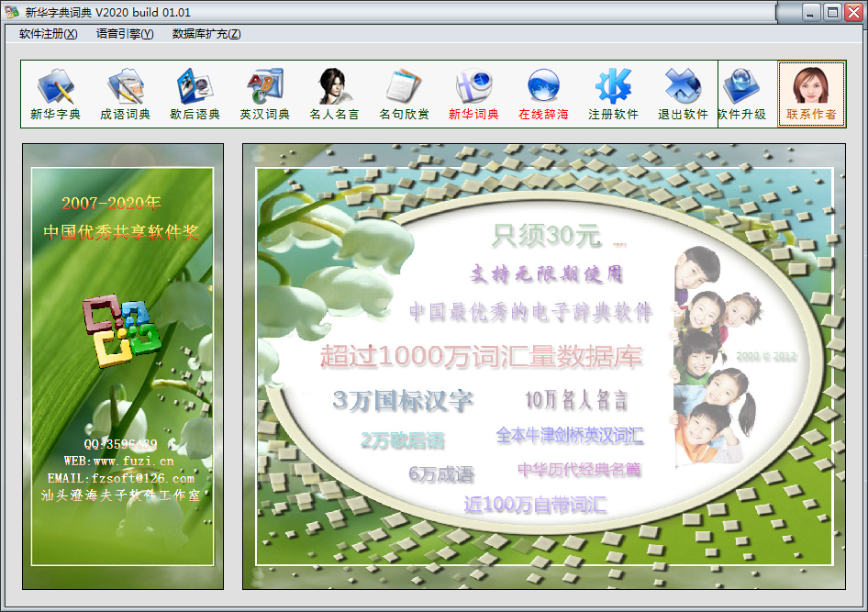Minimize the 新华字典词典 window
Image resolution: width=868 pixels, height=612 pixels.
click(810, 12)
